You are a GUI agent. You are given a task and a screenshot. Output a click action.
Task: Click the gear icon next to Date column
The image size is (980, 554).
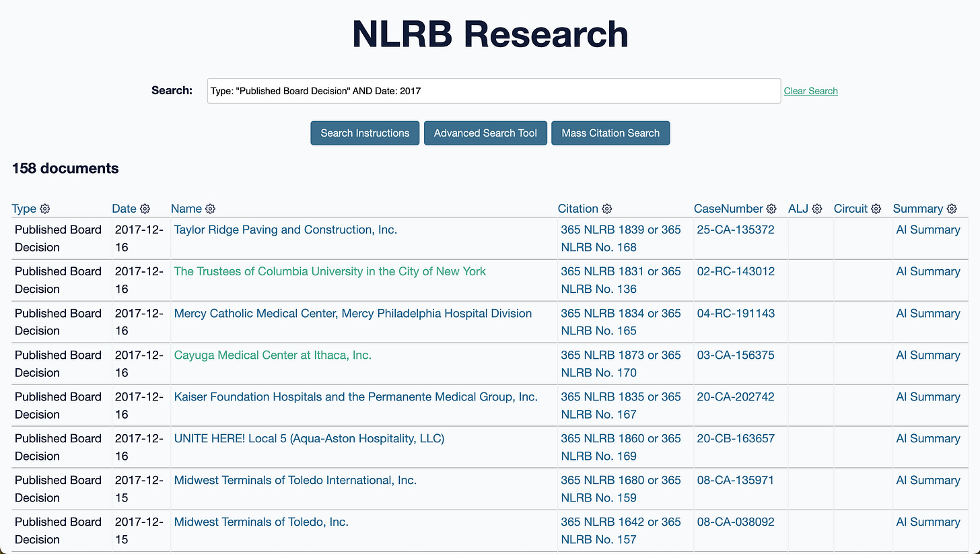click(x=145, y=209)
